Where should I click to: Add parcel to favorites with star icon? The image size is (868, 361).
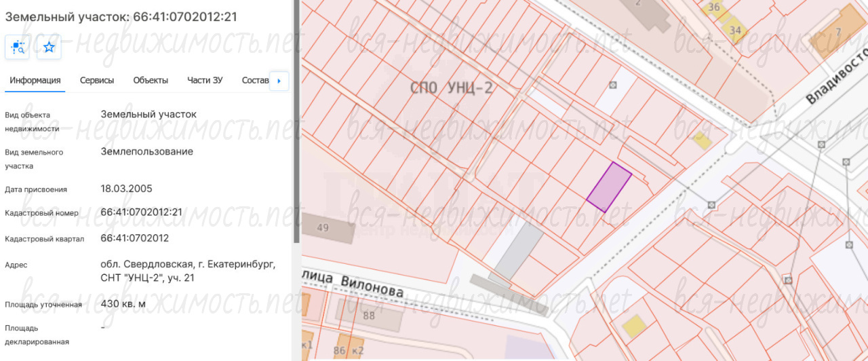click(x=49, y=47)
